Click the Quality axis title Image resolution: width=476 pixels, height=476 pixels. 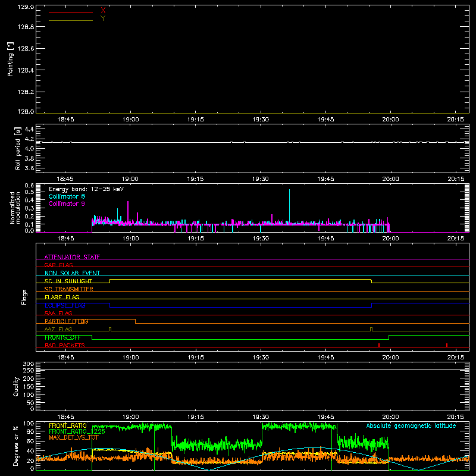16,386
